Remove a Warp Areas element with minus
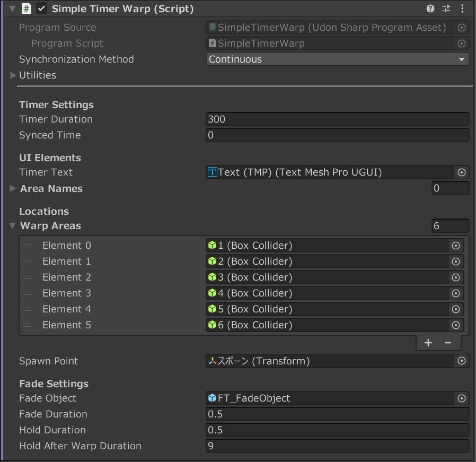The width and height of the screenshot is (476, 462). click(x=448, y=343)
